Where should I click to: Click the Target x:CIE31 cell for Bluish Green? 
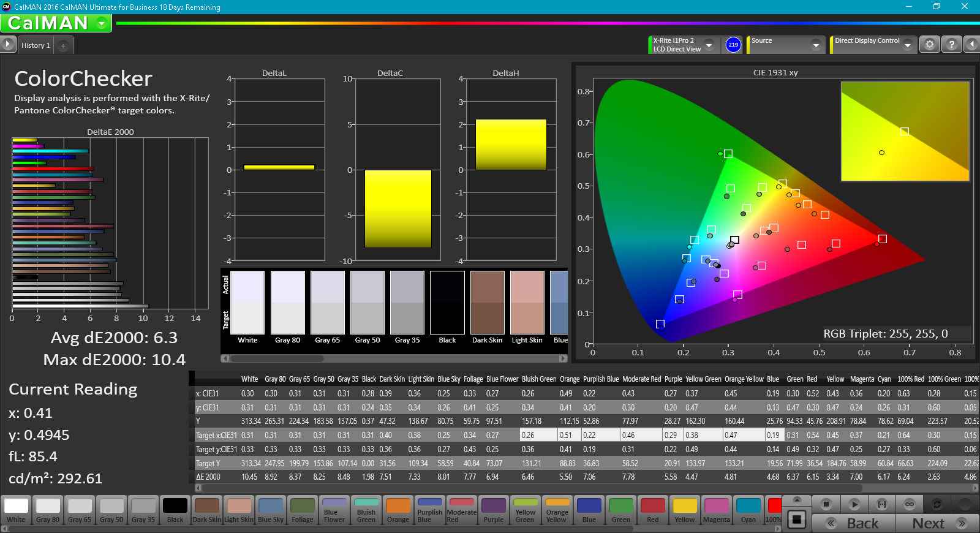click(538, 435)
